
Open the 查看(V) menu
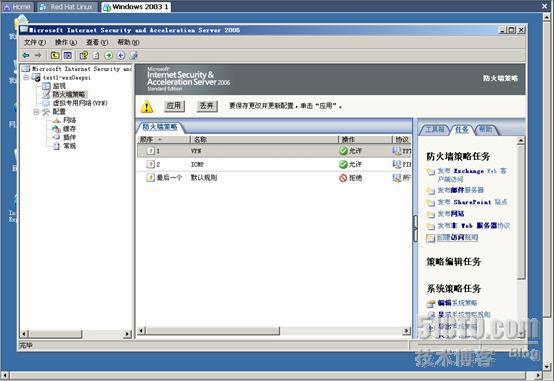97,42
